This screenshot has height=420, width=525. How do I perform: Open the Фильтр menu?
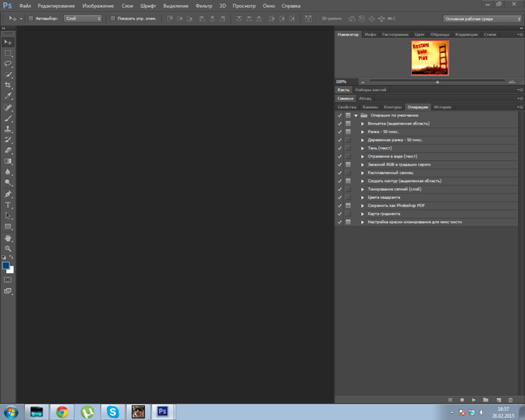coord(203,5)
